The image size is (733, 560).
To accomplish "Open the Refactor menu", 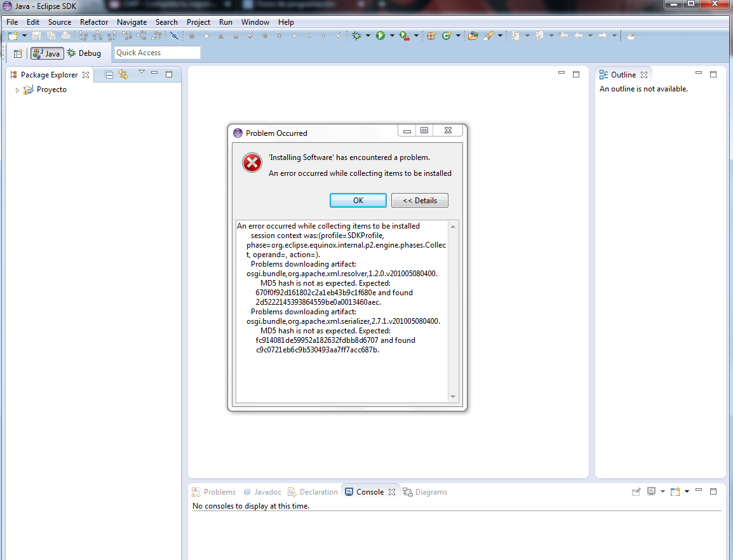I will [94, 22].
